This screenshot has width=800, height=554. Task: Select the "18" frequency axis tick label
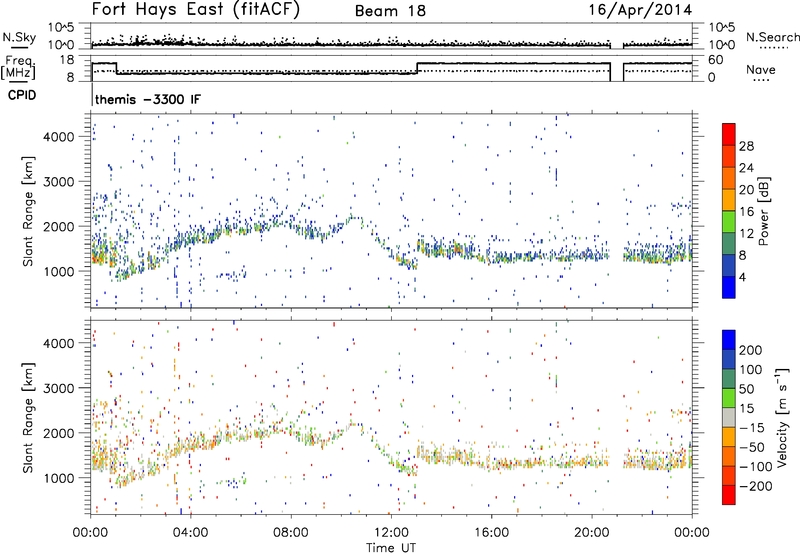pos(67,60)
